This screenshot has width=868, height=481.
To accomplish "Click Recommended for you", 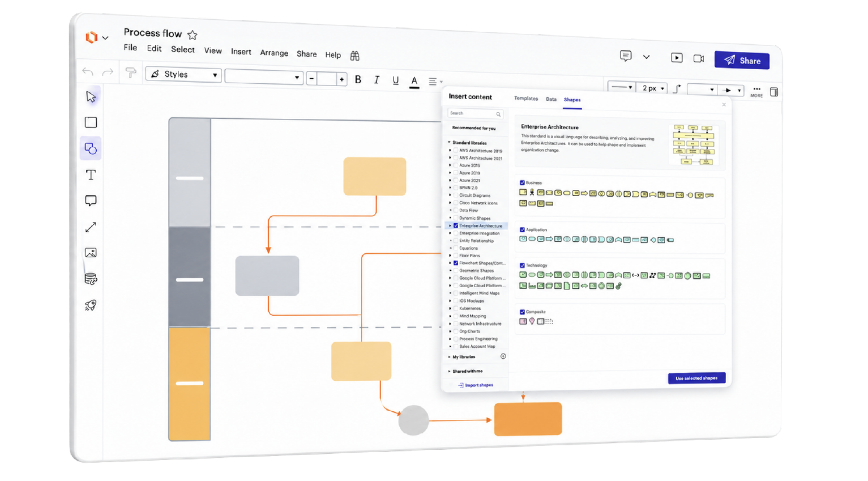I will 474,128.
